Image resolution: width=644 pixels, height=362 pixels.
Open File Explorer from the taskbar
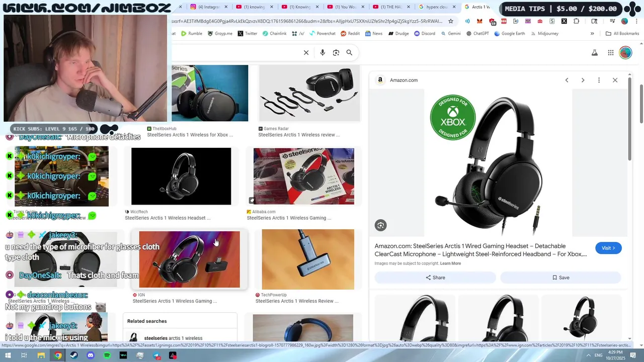click(41, 355)
